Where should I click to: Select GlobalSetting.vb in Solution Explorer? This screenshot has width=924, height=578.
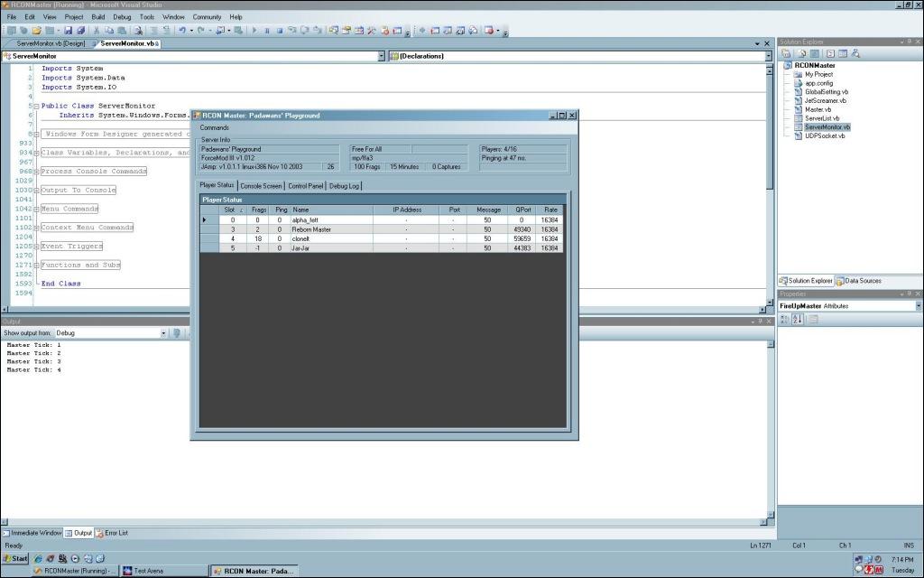click(x=826, y=91)
